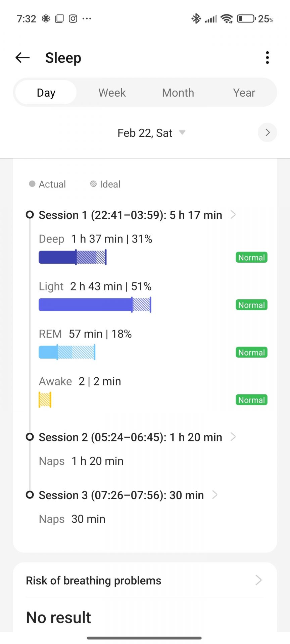Tap the Bluetooth status icon

point(196,19)
